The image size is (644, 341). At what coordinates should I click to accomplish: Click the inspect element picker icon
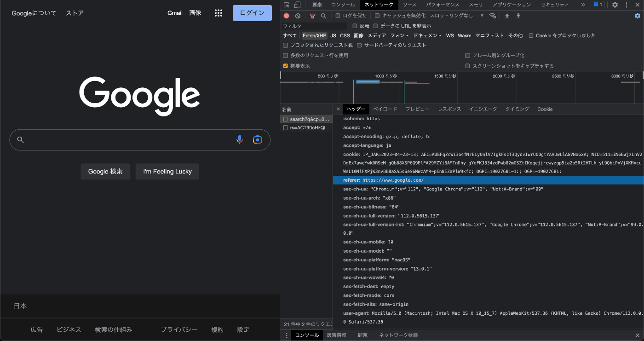coord(287,5)
